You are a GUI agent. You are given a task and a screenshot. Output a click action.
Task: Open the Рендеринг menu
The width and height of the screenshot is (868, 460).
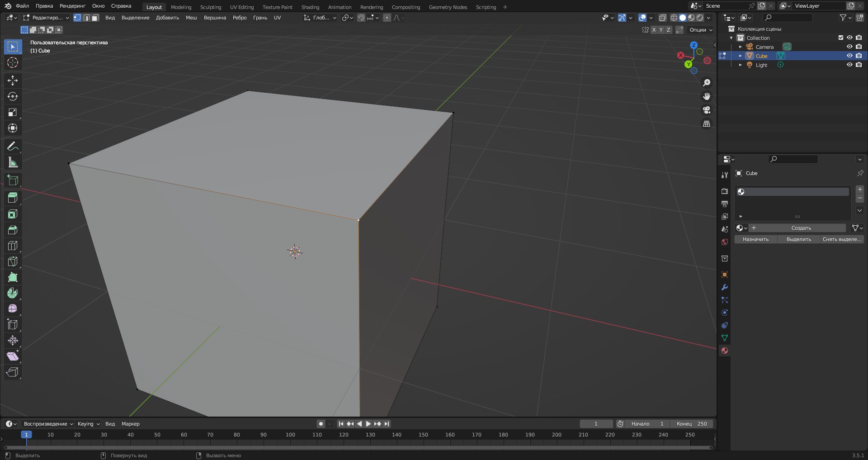point(72,6)
